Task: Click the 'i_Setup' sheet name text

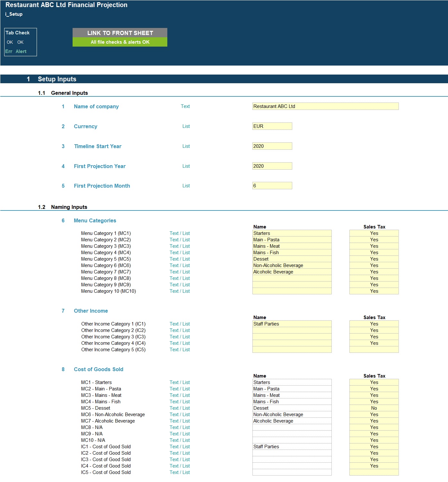Action: point(14,14)
